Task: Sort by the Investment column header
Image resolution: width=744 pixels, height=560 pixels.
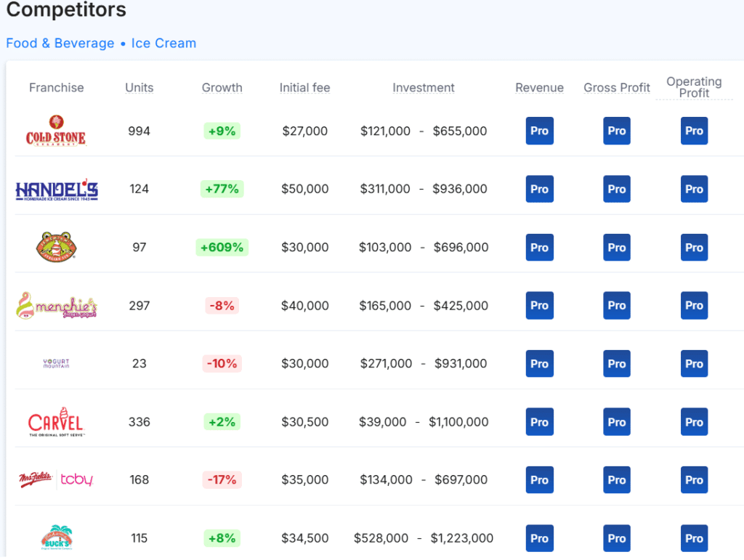Action: point(424,88)
